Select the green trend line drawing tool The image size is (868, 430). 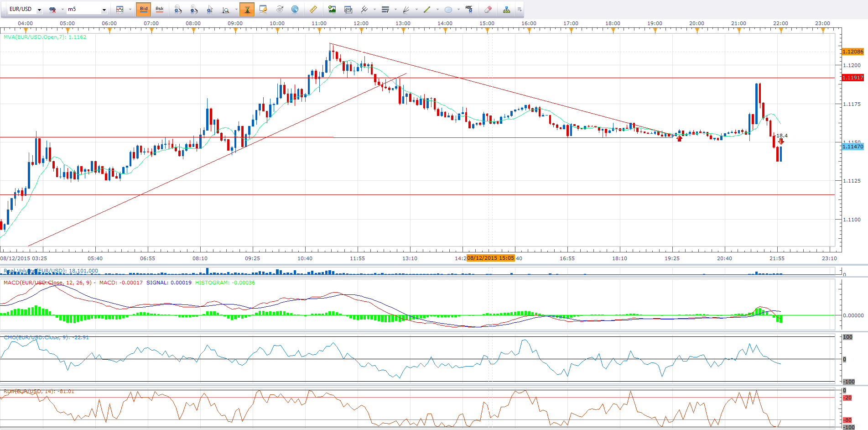pos(427,10)
